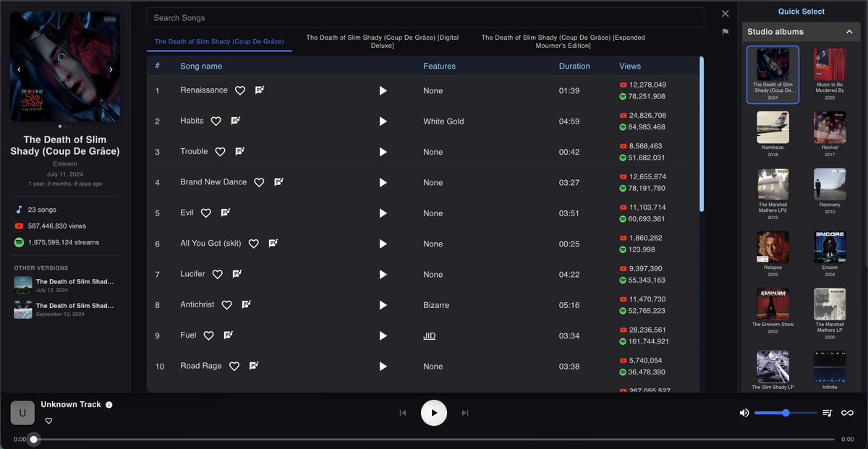
Task: Show lyrics for Fuel
Action: click(x=228, y=335)
